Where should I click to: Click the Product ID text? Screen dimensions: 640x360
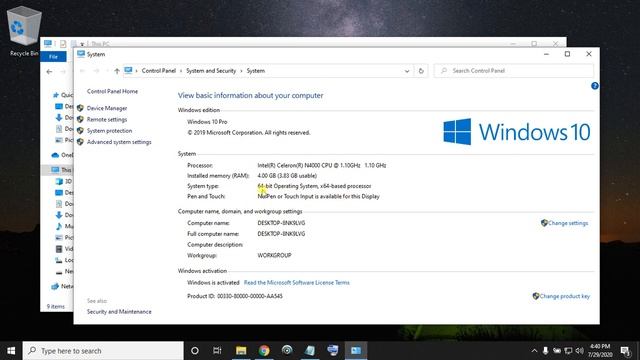point(235,296)
